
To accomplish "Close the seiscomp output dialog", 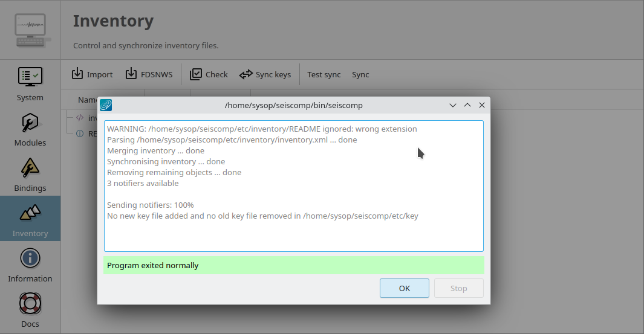I will click(482, 105).
